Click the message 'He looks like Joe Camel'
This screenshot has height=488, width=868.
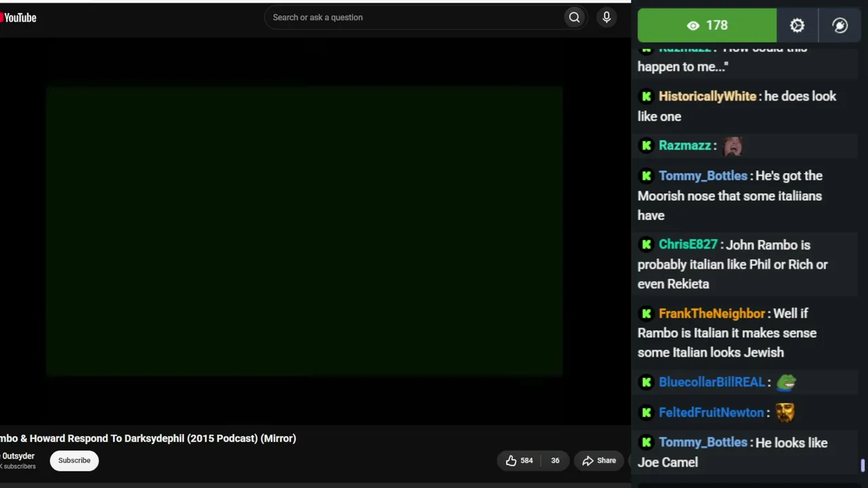[x=732, y=452]
